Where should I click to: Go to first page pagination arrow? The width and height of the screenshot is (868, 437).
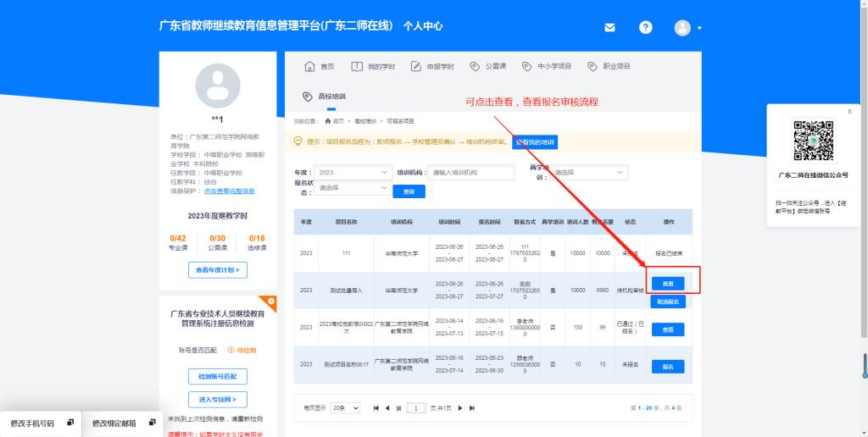point(376,408)
